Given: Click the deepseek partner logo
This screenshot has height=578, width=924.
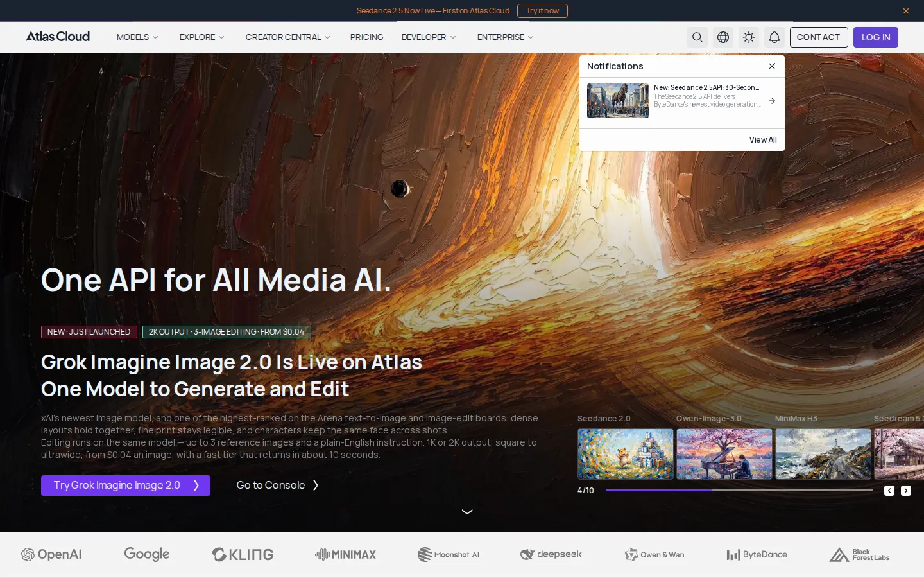Looking at the screenshot, I should click(551, 554).
